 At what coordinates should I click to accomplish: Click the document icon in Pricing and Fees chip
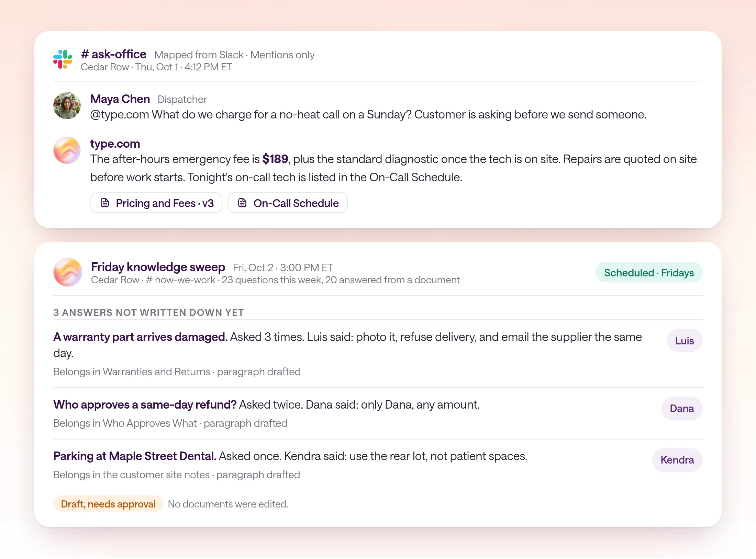105,203
